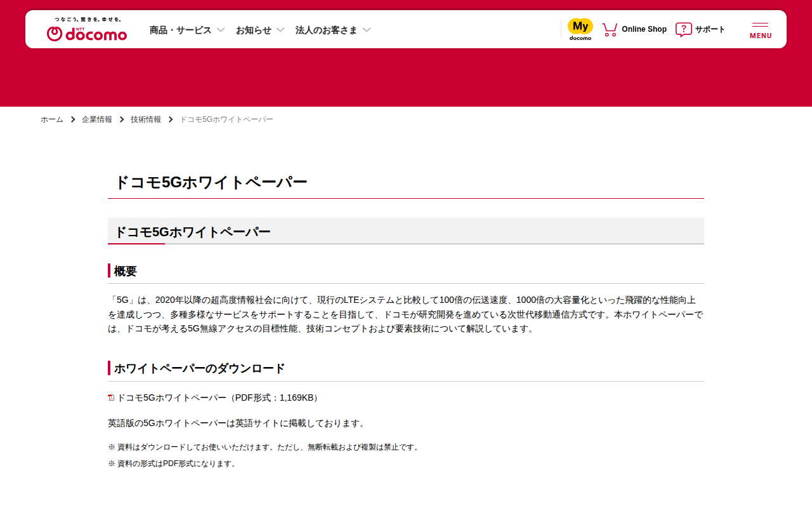812x508 pixels.
Task: Go to ホーム in the breadcrumb
Action: (52, 119)
